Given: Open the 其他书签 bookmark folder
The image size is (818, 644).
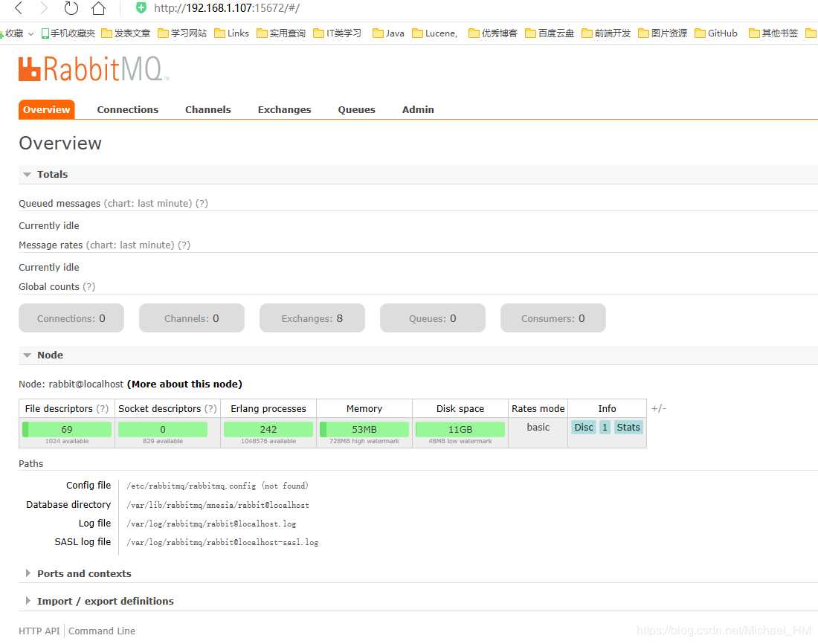Looking at the screenshot, I should point(773,33).
